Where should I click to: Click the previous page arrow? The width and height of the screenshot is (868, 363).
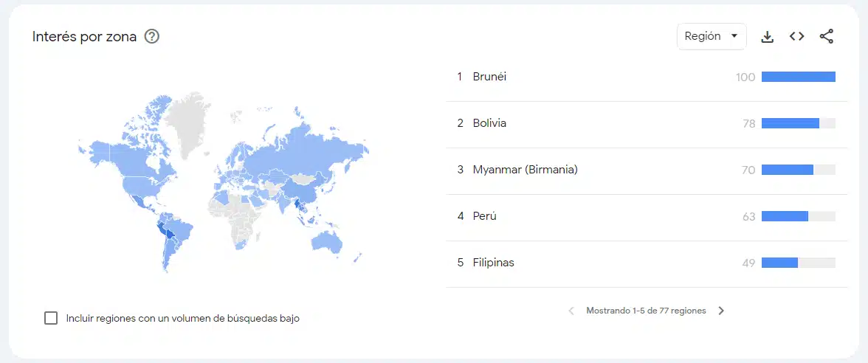[571, 311]
